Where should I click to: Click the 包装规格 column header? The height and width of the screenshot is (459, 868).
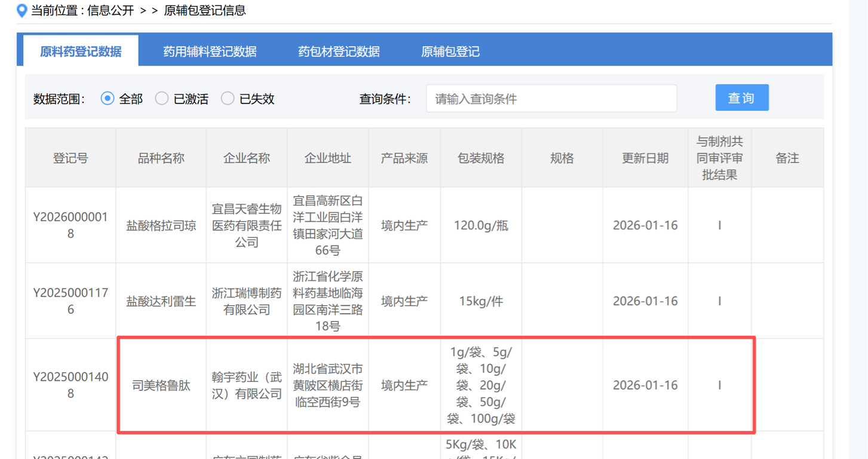pos(481,158)
